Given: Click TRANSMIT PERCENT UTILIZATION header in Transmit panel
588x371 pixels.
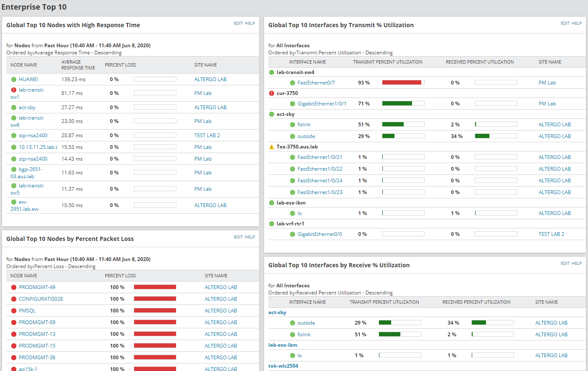Looking at the screenshot, I should click(388, 62).
